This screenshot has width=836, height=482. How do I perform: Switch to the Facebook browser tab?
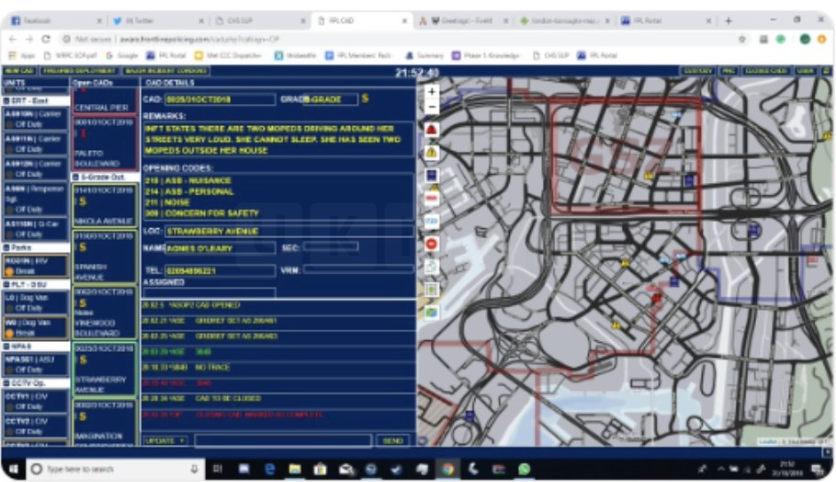coord(56,21)
